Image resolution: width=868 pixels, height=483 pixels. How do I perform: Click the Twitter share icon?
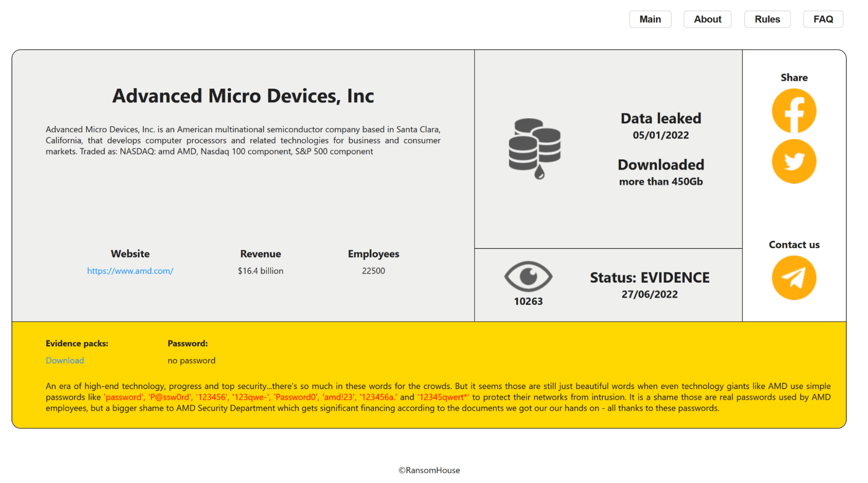(794, 161)
